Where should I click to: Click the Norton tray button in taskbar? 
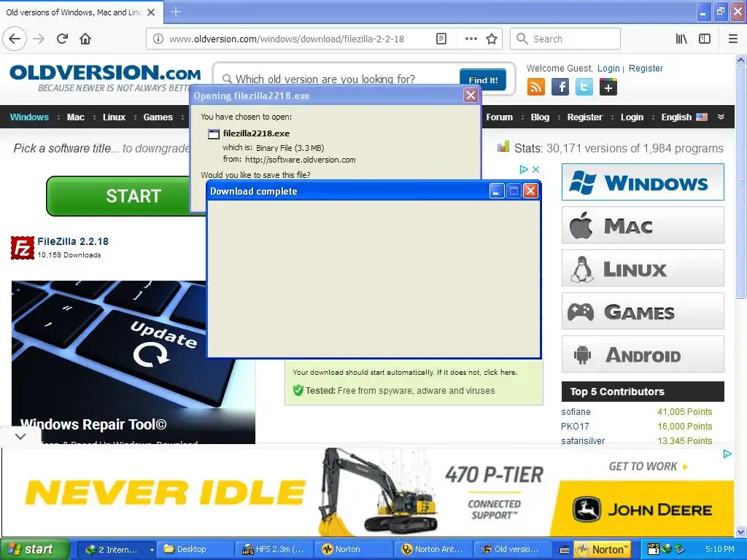(602, 550)
